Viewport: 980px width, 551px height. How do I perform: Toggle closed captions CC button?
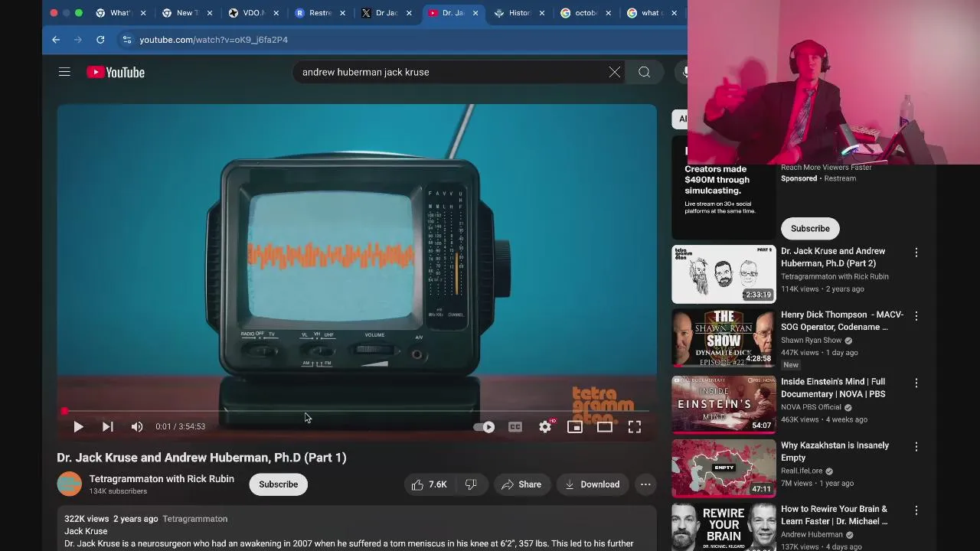tap(515, 427)
